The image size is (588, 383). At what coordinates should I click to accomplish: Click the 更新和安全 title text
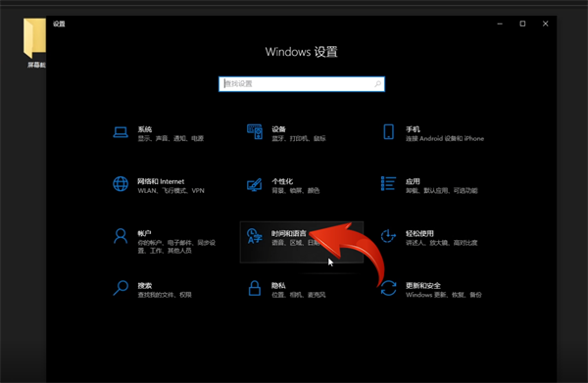tap(423, 286)
